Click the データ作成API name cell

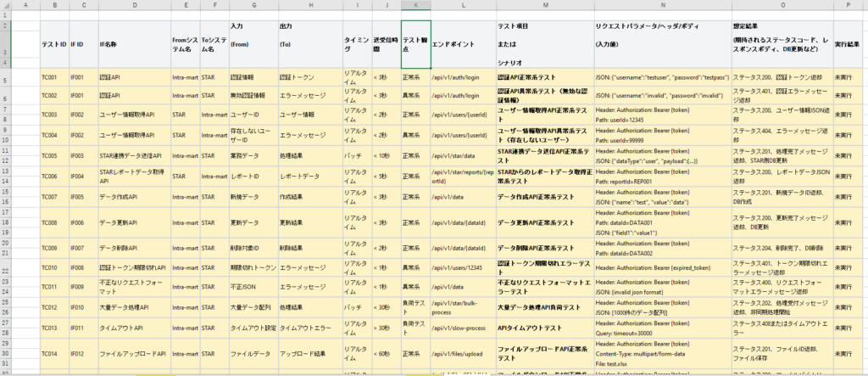[x=135, y=197]
